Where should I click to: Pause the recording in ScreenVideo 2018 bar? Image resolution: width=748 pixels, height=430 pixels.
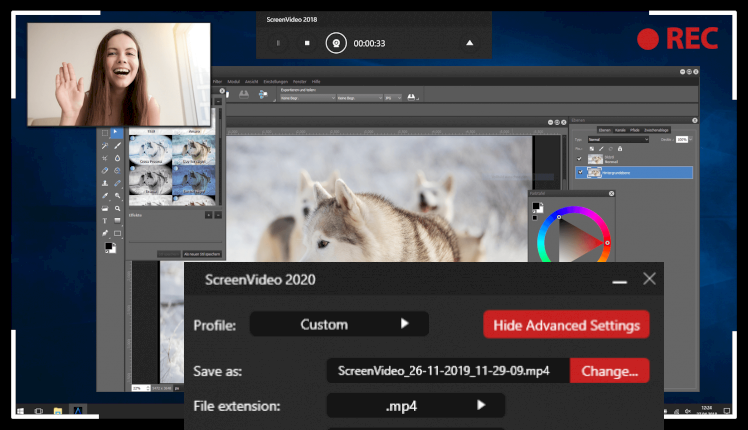coord(278,43)
